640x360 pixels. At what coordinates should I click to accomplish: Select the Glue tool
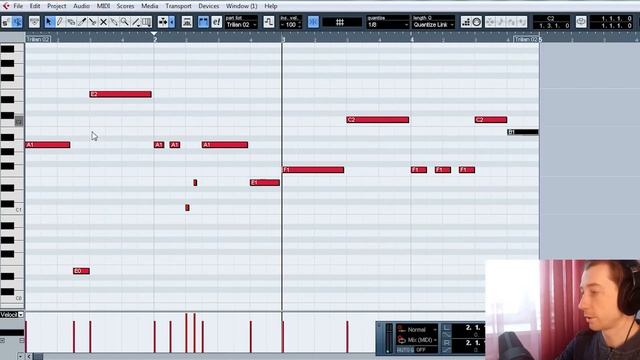114,22
